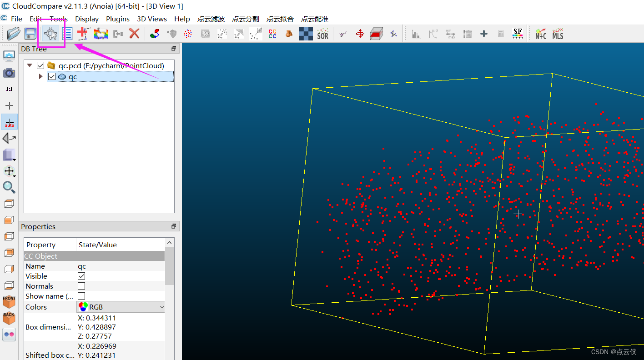Select the qc cloud item in DB Tree

[111, 76]
